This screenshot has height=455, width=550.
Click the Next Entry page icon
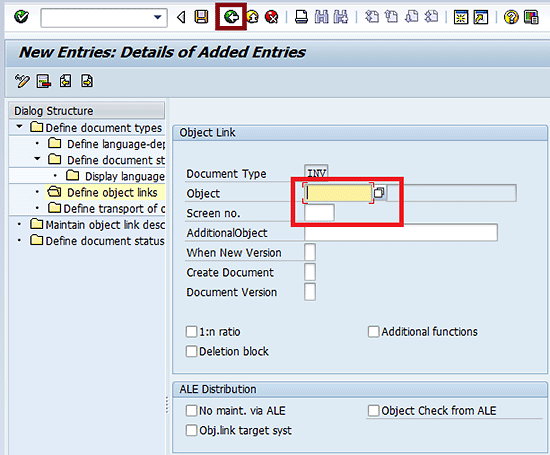coord(87,81)
